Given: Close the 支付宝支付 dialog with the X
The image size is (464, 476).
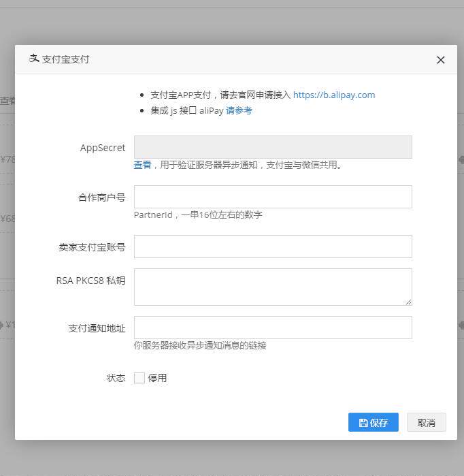Looking at the screenshot, I should coord(441,60).
